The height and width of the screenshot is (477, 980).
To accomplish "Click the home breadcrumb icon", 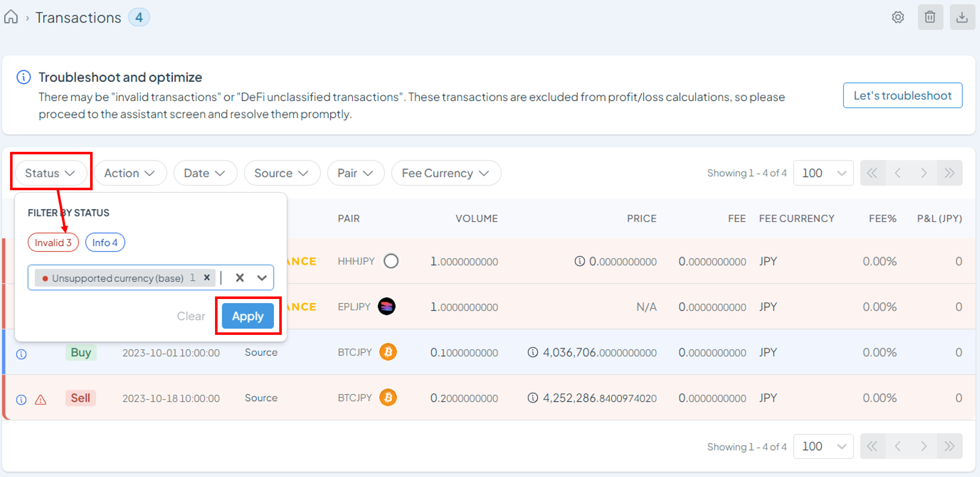I will (11, 17).
